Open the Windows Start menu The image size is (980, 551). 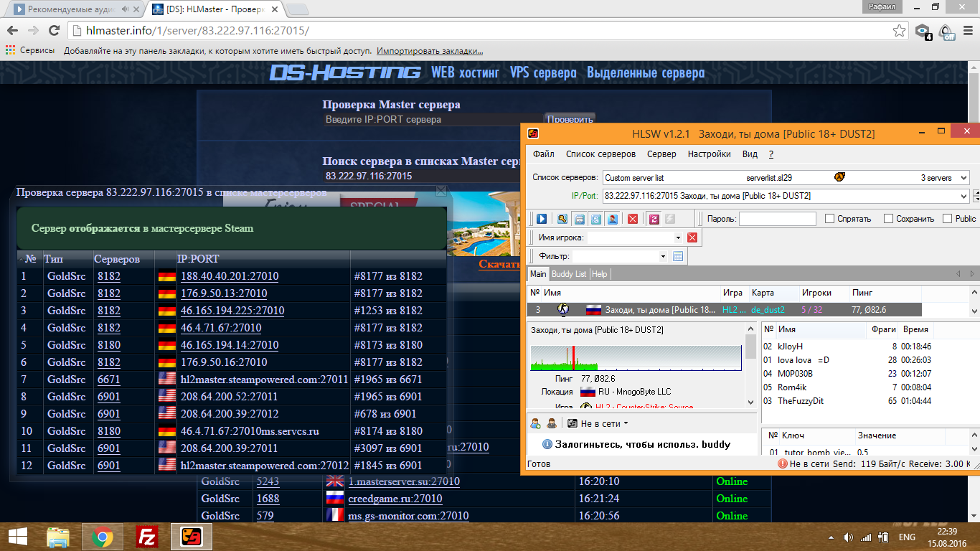[x=17, y=536]
